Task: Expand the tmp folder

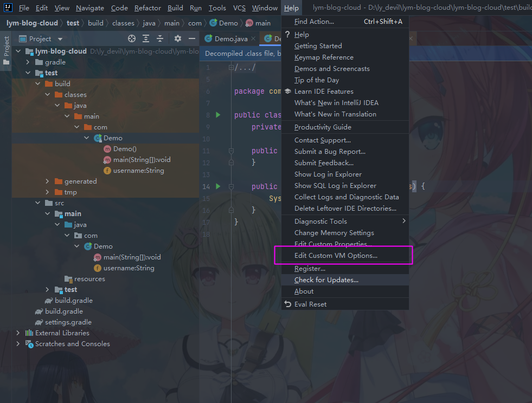Action: (48, 192)
